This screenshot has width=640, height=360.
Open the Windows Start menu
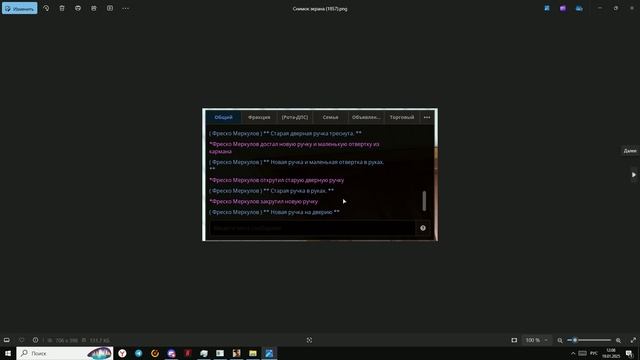point(7,353)
